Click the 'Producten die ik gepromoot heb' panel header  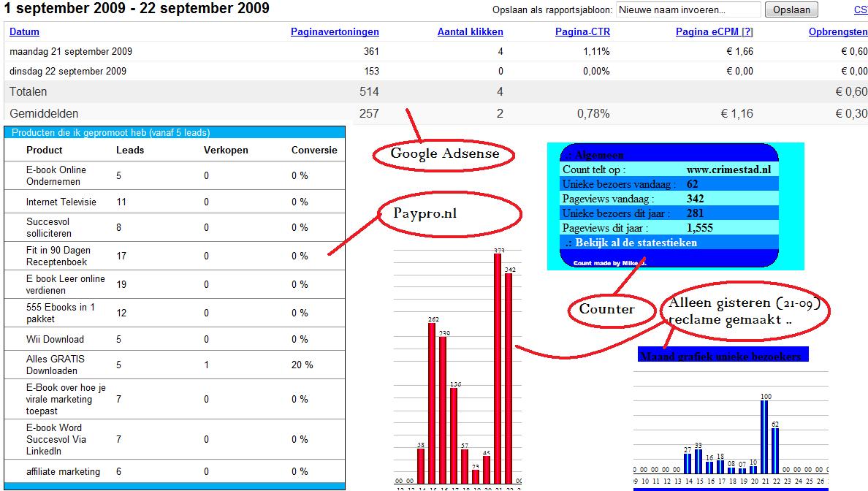(175, 132)
